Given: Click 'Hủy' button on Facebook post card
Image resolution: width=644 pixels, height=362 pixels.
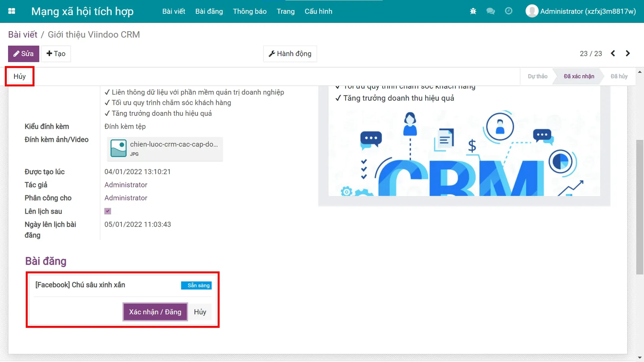Looking at the screenshot, I should (200, 312).
